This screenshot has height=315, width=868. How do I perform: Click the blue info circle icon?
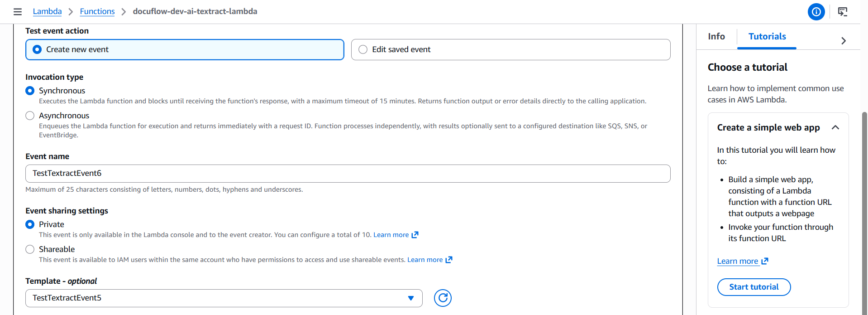(816, 12)
